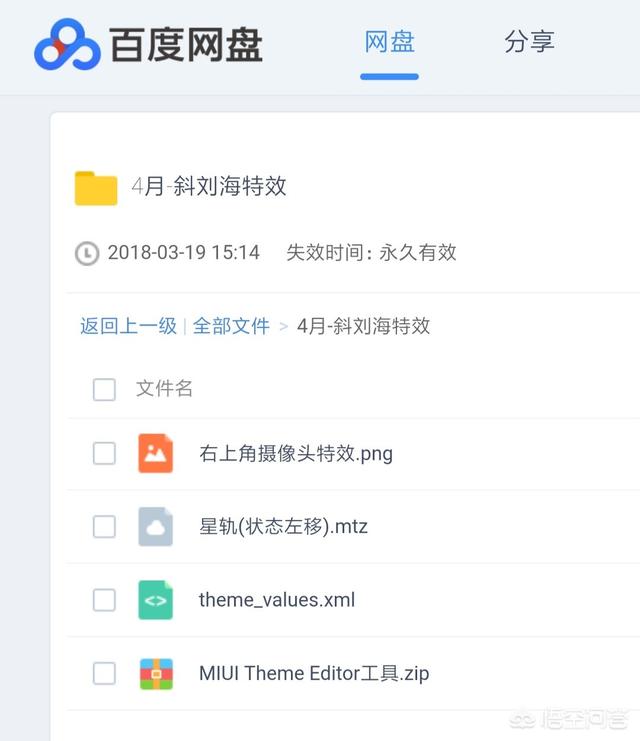Viewport: 640px width, 741px height.
Task: Check the box for 右上角摄像头特效.png
Action: (104, 454)
